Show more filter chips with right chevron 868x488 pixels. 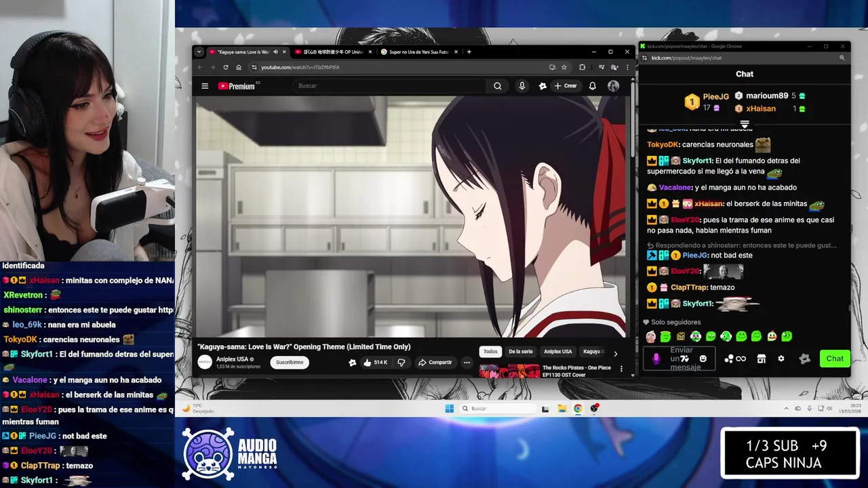pos(615,353)
